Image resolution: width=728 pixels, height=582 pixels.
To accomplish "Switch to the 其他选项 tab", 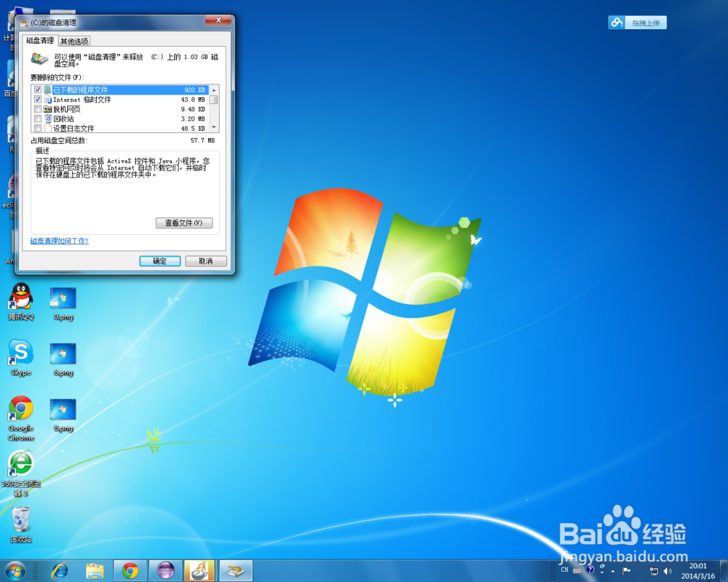I will [74, 41].
